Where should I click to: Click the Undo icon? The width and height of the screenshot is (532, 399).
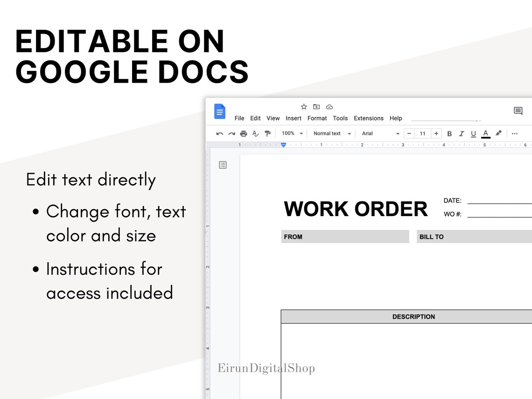(219, 133)
